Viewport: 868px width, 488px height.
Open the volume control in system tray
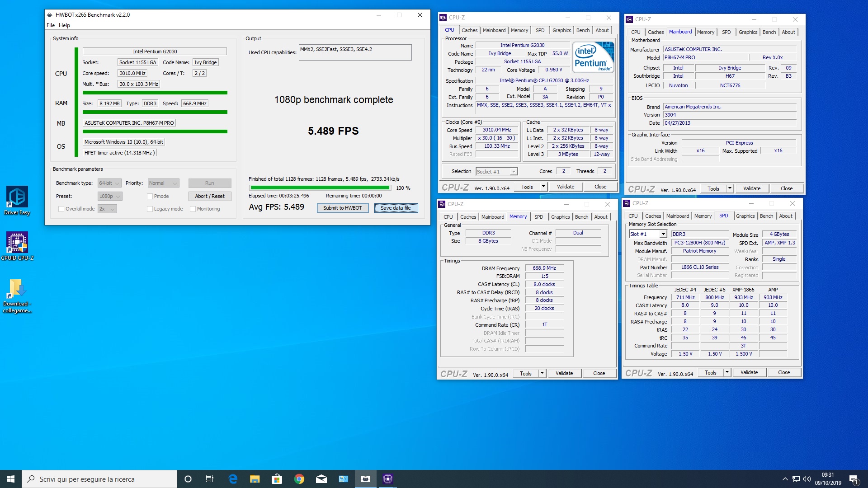coord(807,479)
